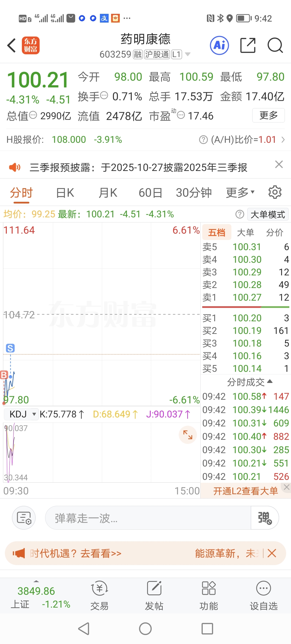Open the KDJ indicator dropdown
291x644 pixels.
(x=21, y=414)
